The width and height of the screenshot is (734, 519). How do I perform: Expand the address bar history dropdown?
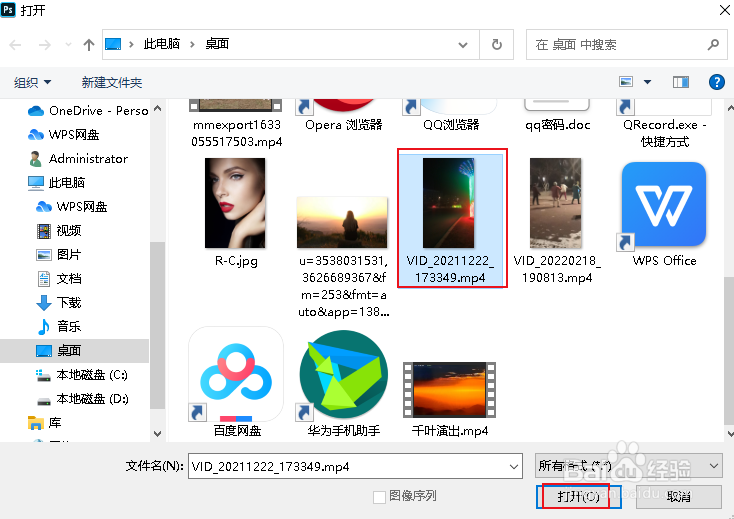[x=462, y=45]
